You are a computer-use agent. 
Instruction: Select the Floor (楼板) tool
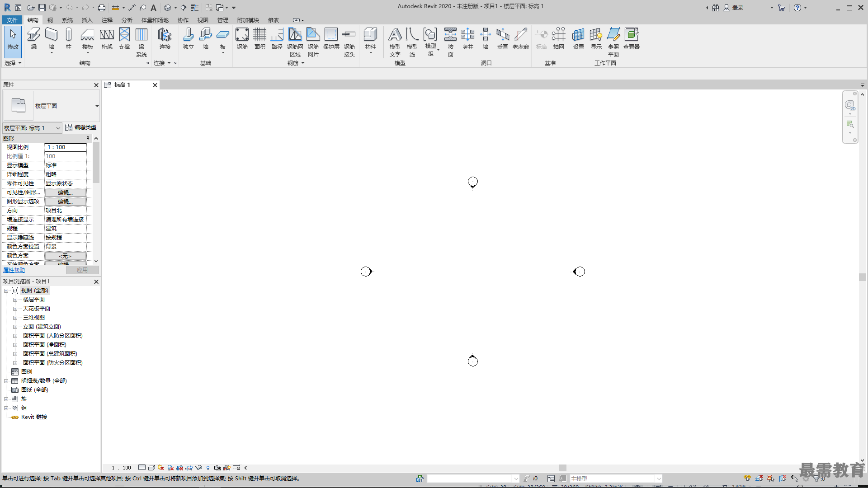click(88, 40)
